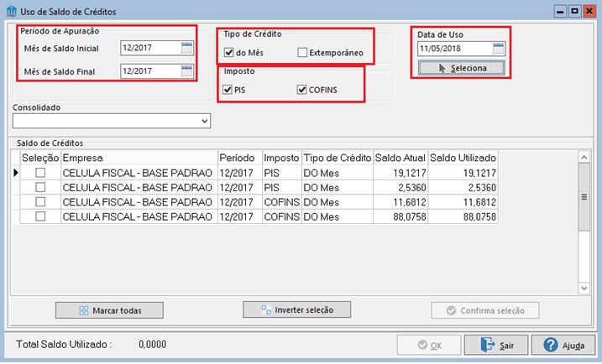Select row checkbox for COFINS 88,0758
Viewport: 602px width, 364px height.
coord(40,216)
